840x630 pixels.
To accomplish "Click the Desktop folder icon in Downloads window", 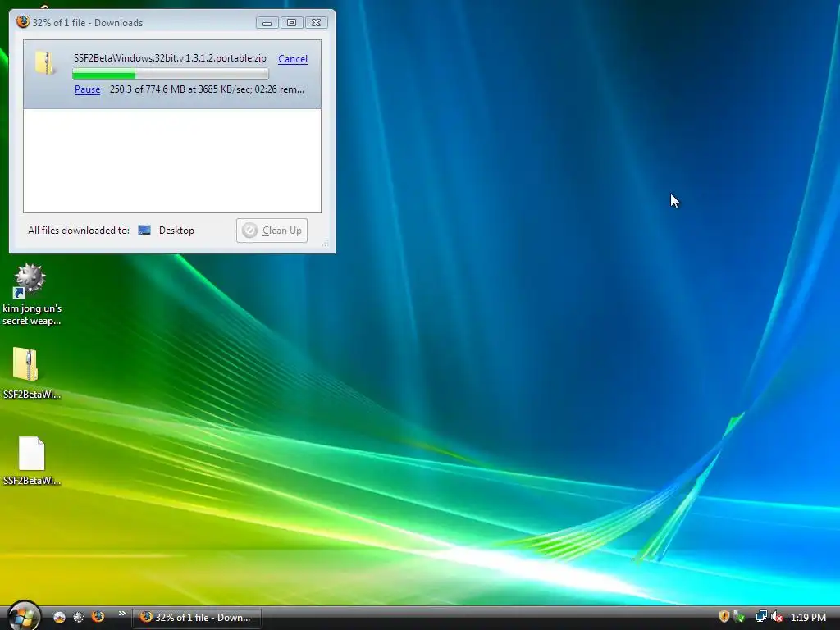I will [x=144, y=231].
